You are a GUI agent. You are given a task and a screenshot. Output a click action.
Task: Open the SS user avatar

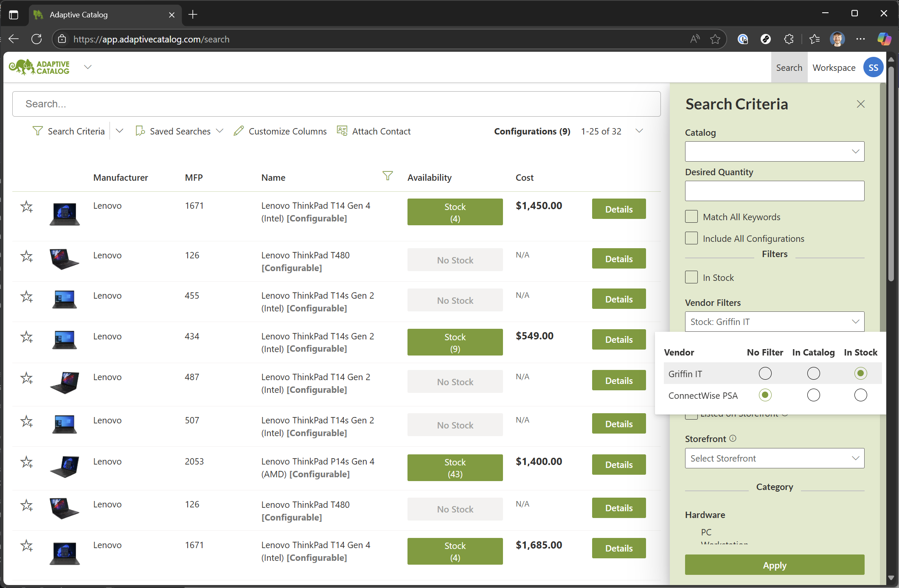873,67
